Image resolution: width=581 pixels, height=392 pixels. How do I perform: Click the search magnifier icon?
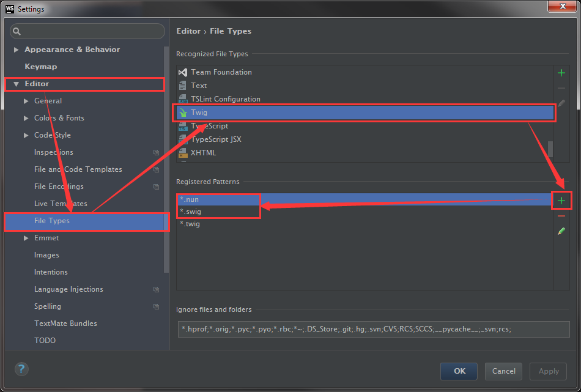[17, 31]
